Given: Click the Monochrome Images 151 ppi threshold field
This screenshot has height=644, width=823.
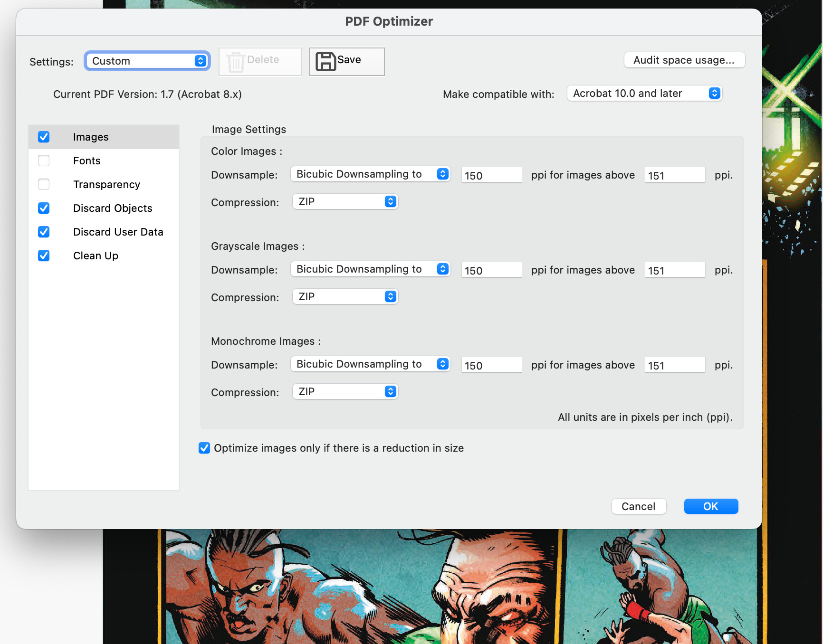Looking at the screenshot, I should 675,365.
